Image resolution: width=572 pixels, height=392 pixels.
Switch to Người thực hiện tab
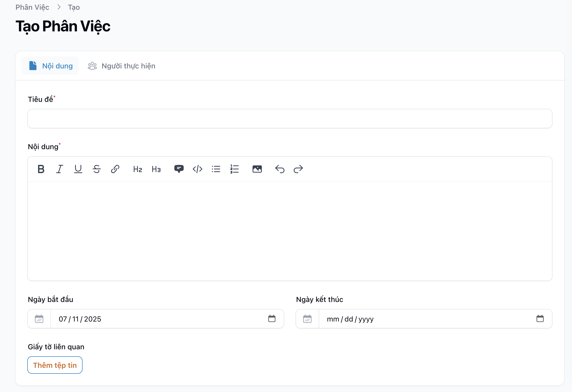pyautogui.click(x=121, y=66)
